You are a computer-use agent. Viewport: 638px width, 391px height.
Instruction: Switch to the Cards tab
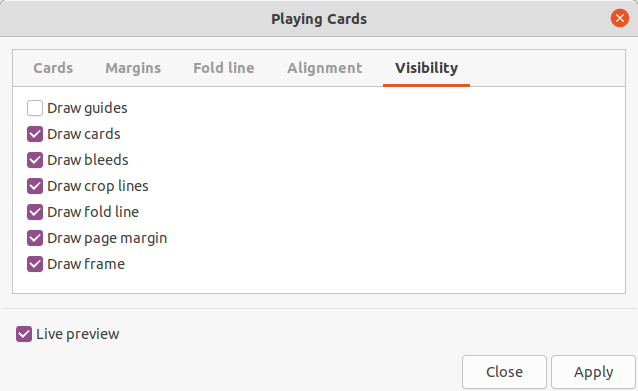point(53,68)
